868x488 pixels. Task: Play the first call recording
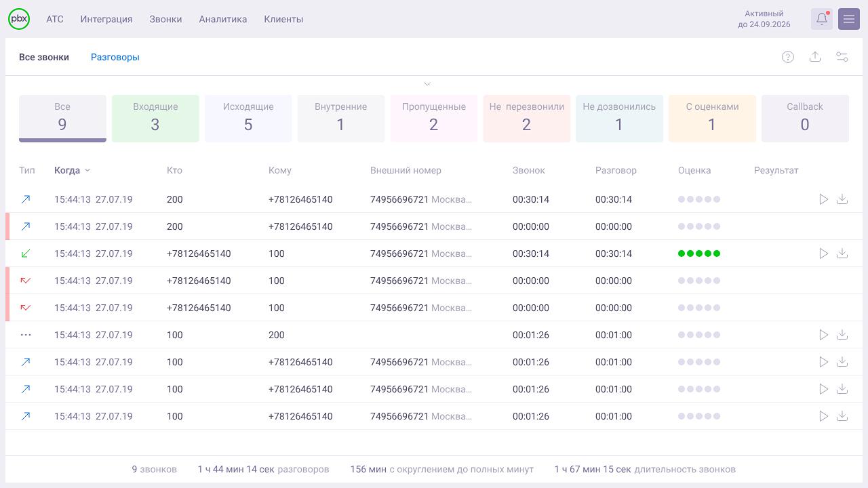coord(824,199)
